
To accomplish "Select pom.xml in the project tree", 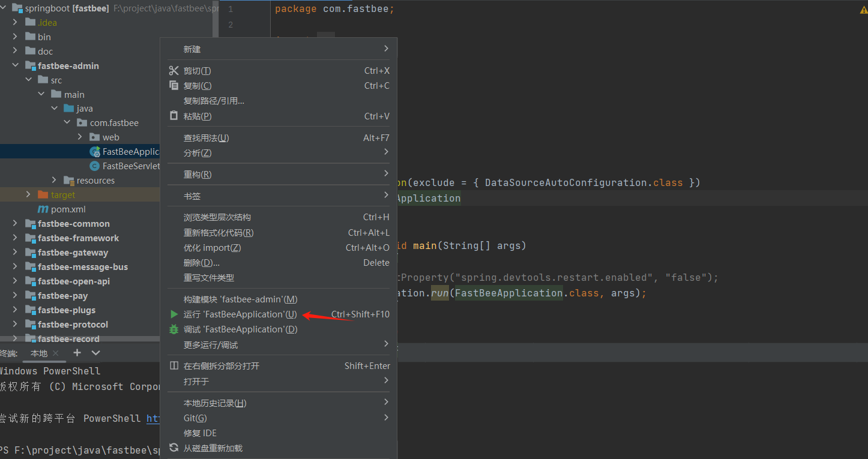I will click(68, 209).
